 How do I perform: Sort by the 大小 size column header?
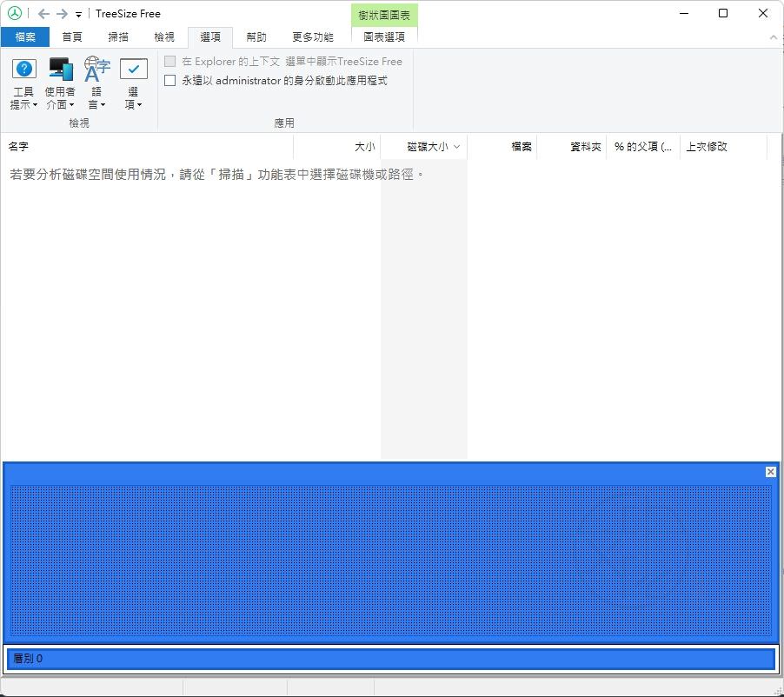point(337,147)
